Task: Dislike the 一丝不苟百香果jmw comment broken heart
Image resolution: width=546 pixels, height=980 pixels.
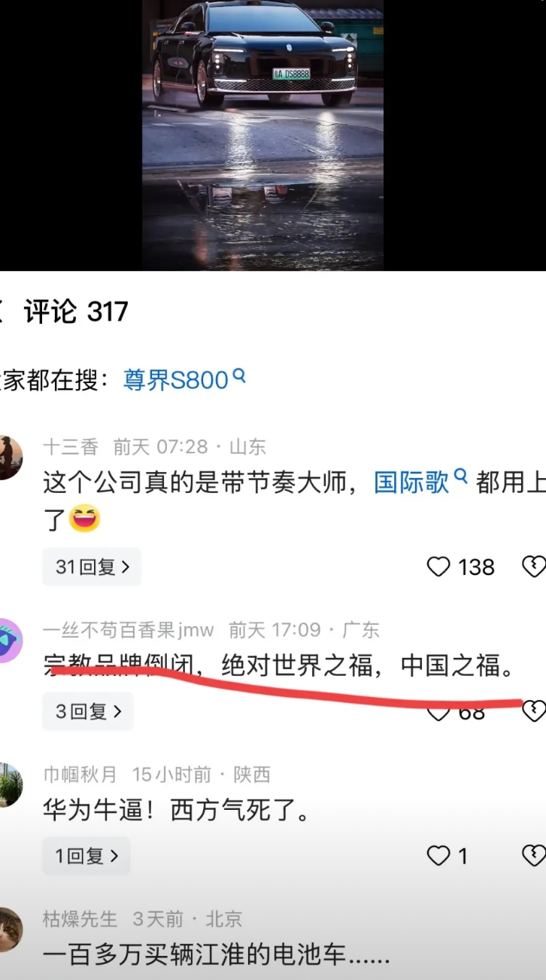Action: (534, 711)
